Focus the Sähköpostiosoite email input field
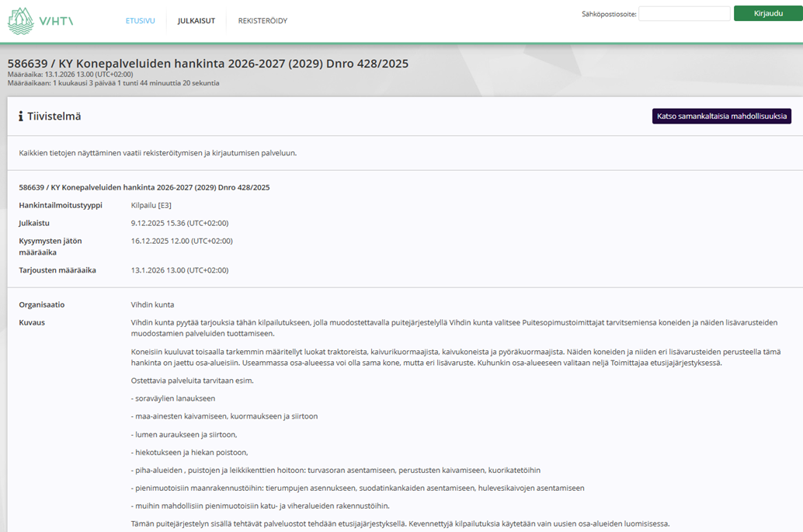803x532 pixels. [x=683, y=14]
